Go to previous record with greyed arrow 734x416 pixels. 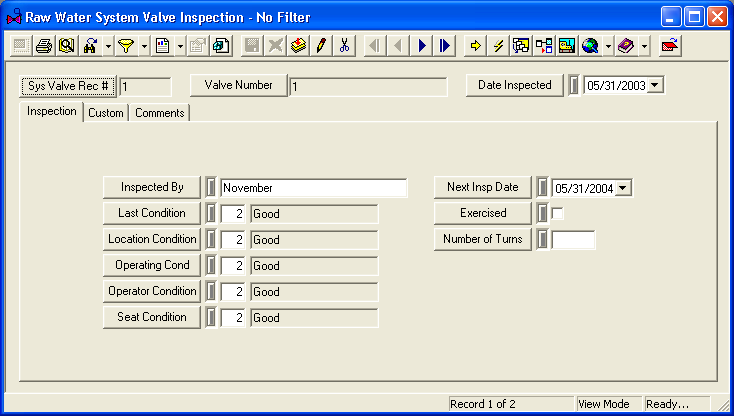click(398, 46)
